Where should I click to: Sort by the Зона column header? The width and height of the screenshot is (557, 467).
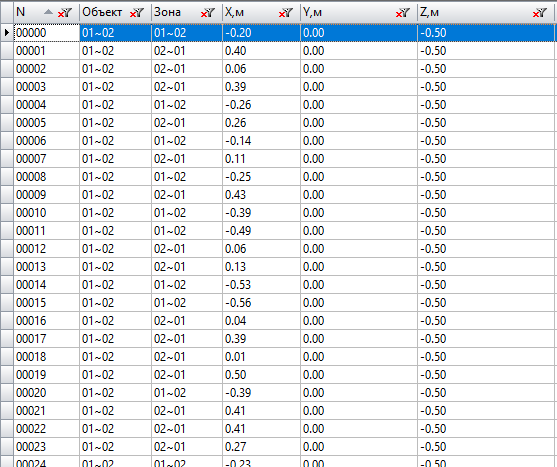[167, 12]
